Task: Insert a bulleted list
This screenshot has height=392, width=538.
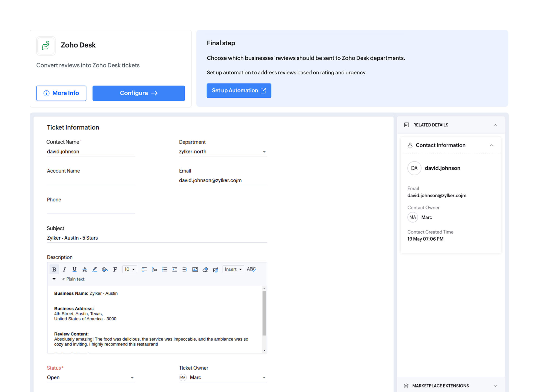Action: 165,269
